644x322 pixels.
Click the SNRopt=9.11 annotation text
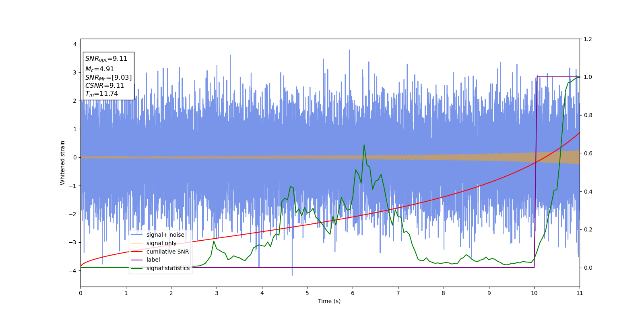pos(106,59)
